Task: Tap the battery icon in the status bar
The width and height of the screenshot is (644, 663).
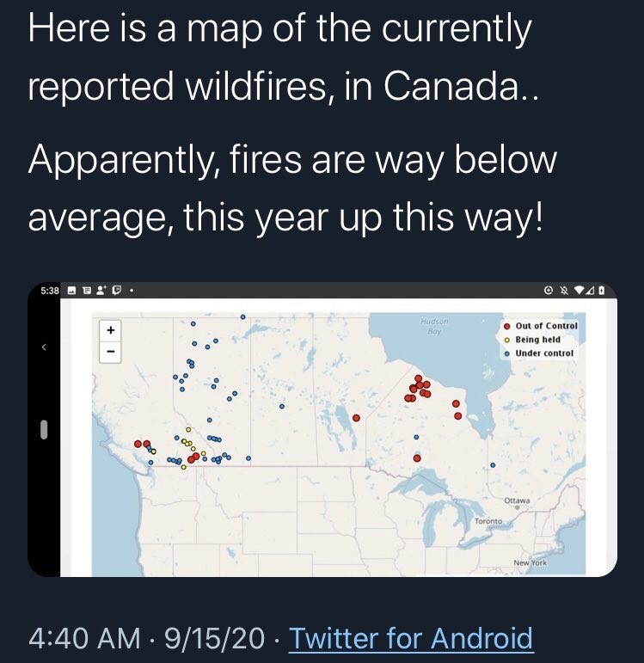Action: tap(601, 291)
